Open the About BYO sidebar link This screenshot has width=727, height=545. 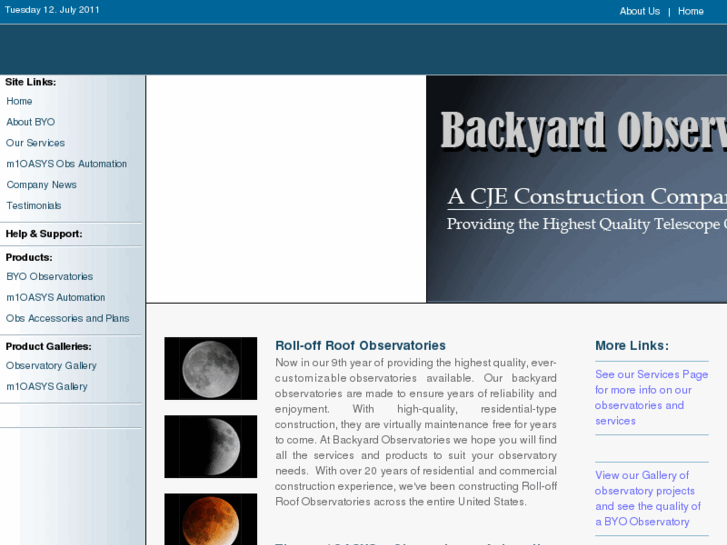(31, 122)
